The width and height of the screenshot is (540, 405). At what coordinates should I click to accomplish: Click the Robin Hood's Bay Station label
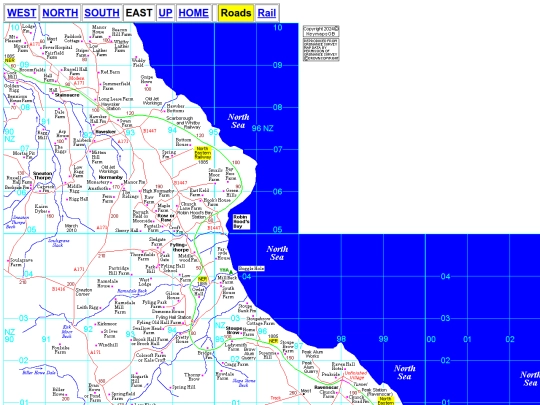point(195,215)
